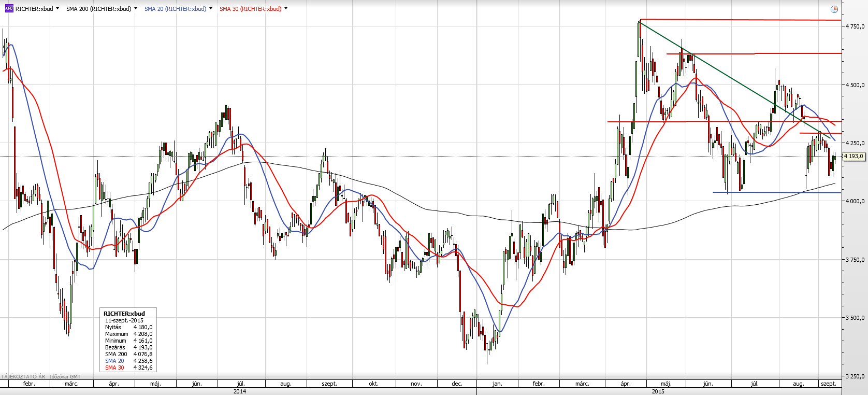Click the 4 000,0 price axis label
The width and height of the screenshot is (868, 395).
(855, 201)
